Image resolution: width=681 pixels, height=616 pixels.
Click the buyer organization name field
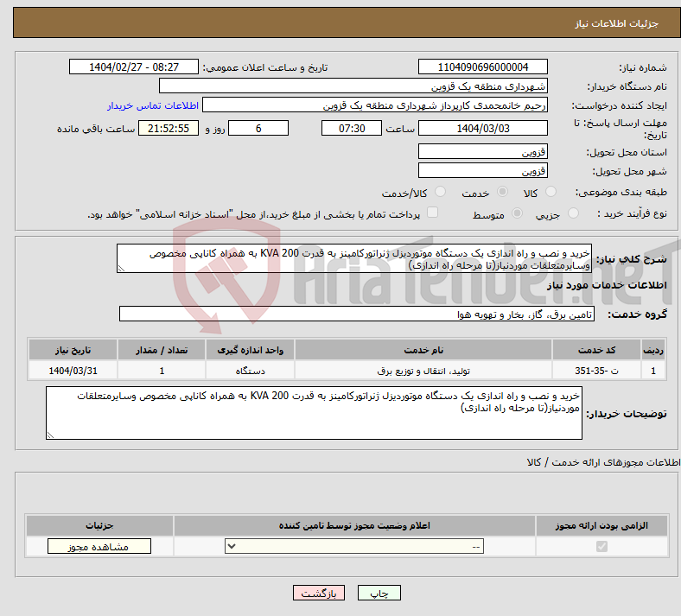[353, 86]
